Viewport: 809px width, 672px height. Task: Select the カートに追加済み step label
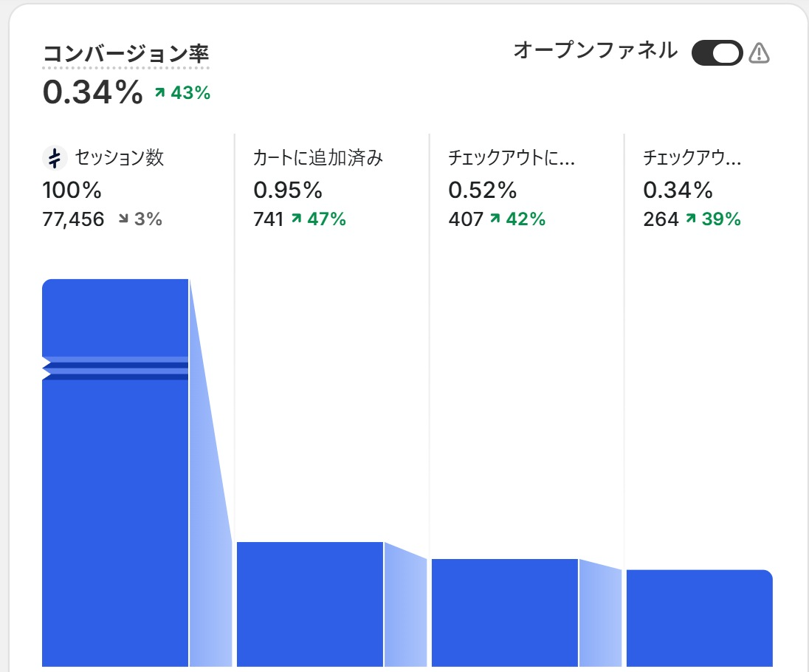[318, 158]
